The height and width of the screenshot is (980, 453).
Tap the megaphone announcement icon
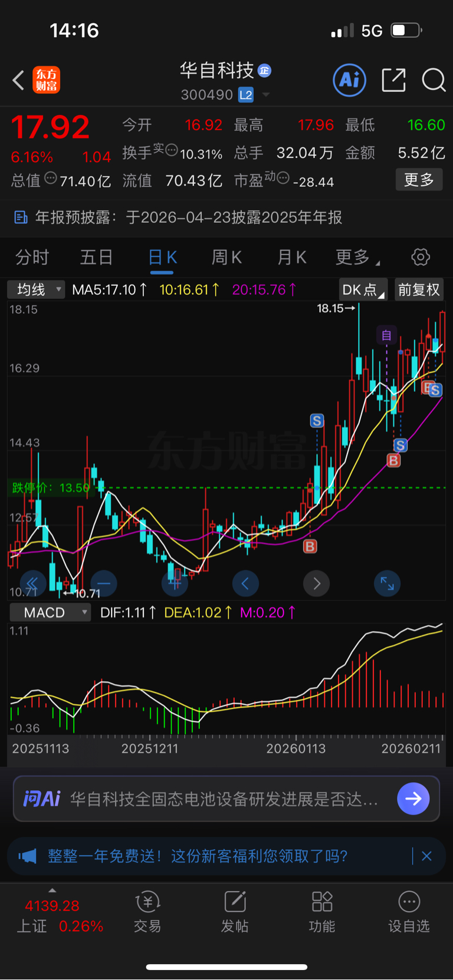pos(27,856)
